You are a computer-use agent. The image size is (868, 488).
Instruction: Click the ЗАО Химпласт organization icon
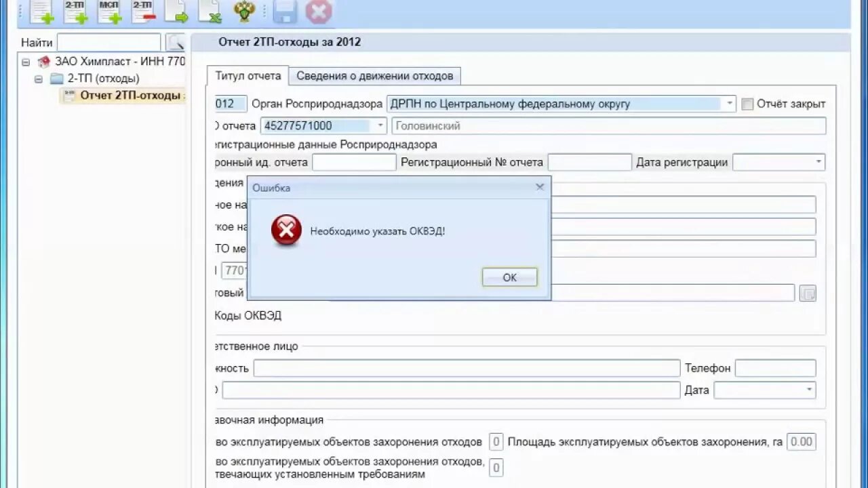(44, 62)
